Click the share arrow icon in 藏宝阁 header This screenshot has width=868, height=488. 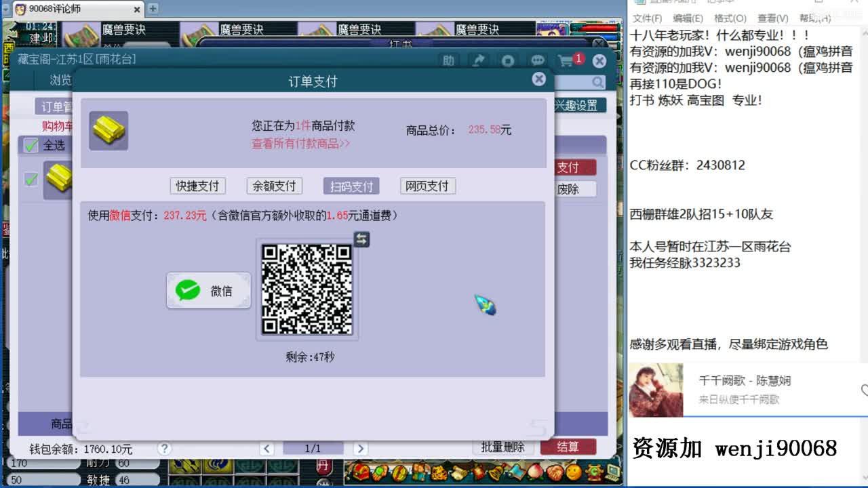(x=479, y=61)
